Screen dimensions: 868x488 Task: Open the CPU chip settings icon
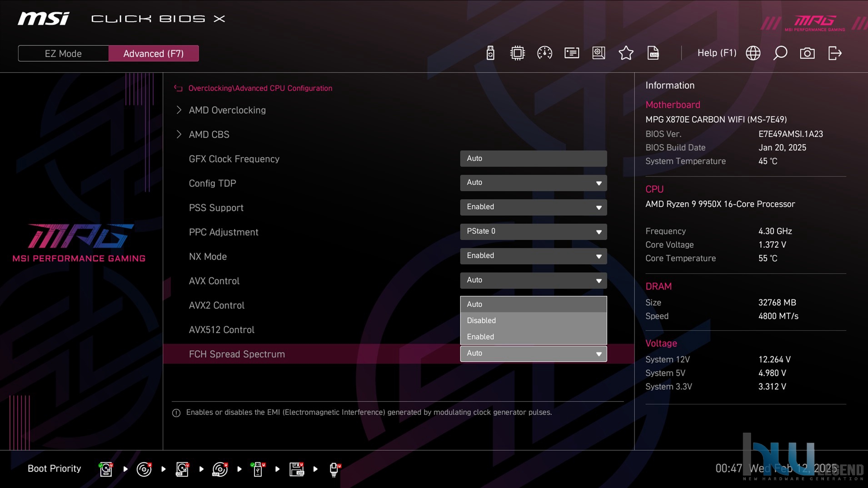(x=517, y=53)
